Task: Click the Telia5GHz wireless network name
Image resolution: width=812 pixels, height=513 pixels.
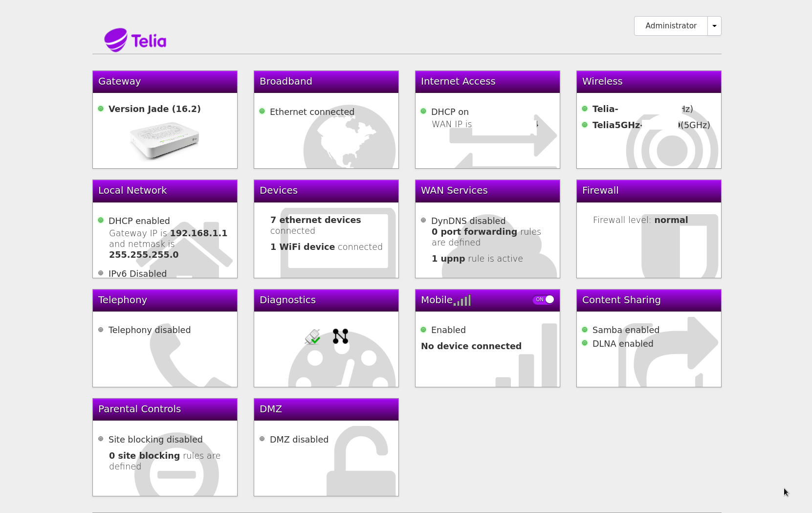Action: [x=617, y=125]
